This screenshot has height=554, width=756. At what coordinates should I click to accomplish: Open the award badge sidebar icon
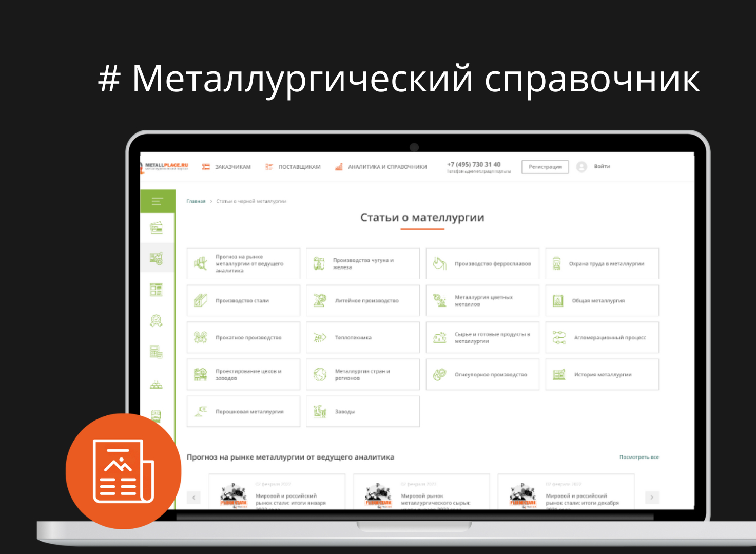coord(156,321)
